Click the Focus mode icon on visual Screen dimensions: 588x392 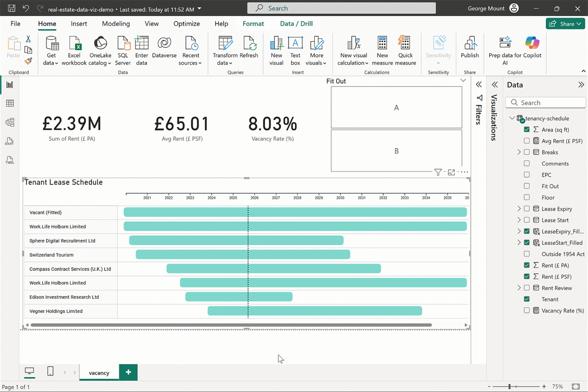click(451, 172)
